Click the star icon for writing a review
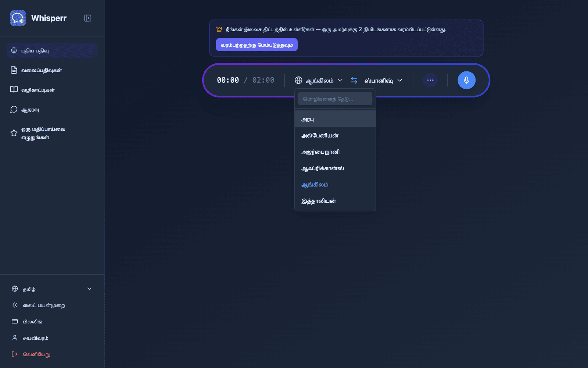Viewport: 588px width, 368px height. 14,133
